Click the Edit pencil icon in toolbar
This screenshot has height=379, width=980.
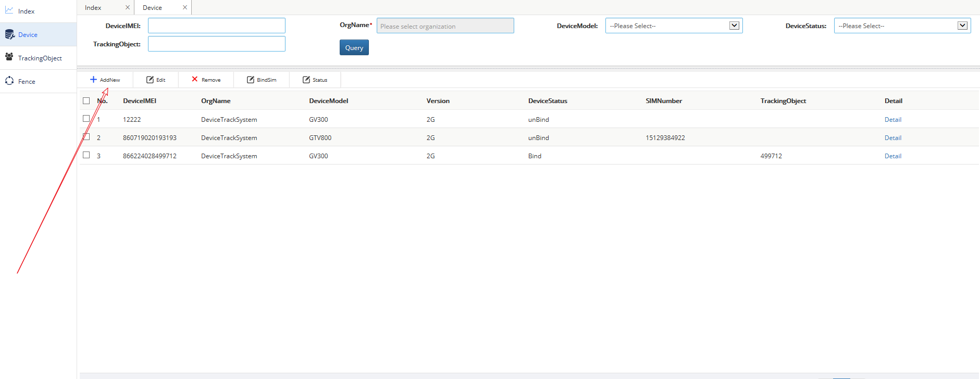tap(150, 80)
